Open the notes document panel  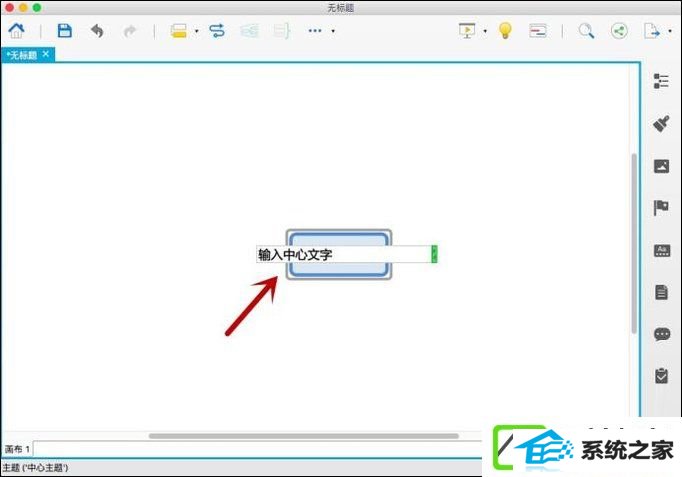[662, 292]
